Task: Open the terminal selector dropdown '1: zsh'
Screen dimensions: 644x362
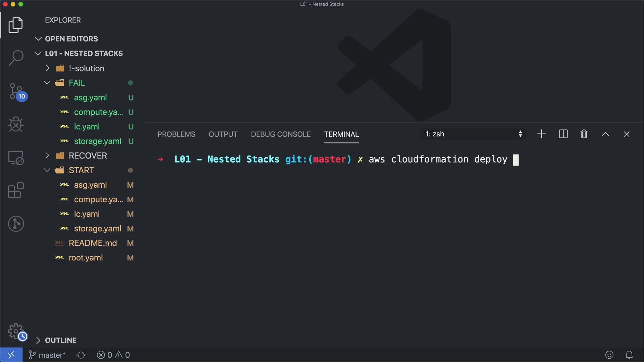Action: (x=473, y=134)
